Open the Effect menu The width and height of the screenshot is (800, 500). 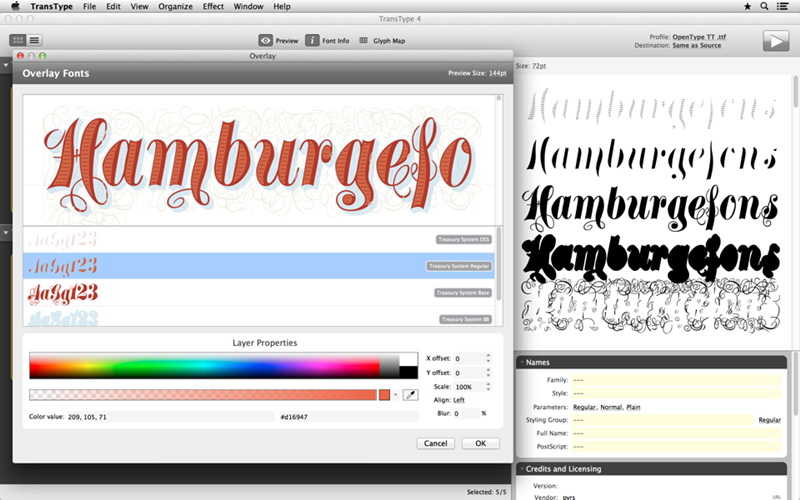coord(213,6)
